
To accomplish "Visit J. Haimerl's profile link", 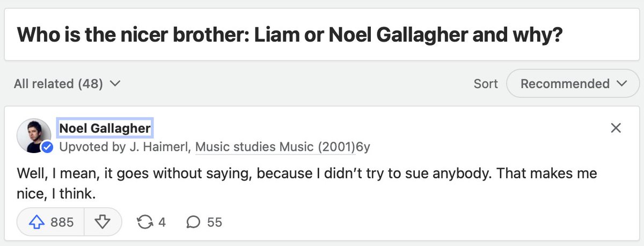I will [158, 146].
